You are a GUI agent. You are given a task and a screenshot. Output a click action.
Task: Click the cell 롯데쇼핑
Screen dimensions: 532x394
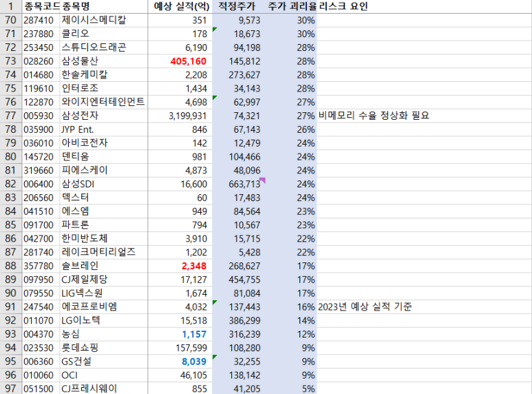104,348
